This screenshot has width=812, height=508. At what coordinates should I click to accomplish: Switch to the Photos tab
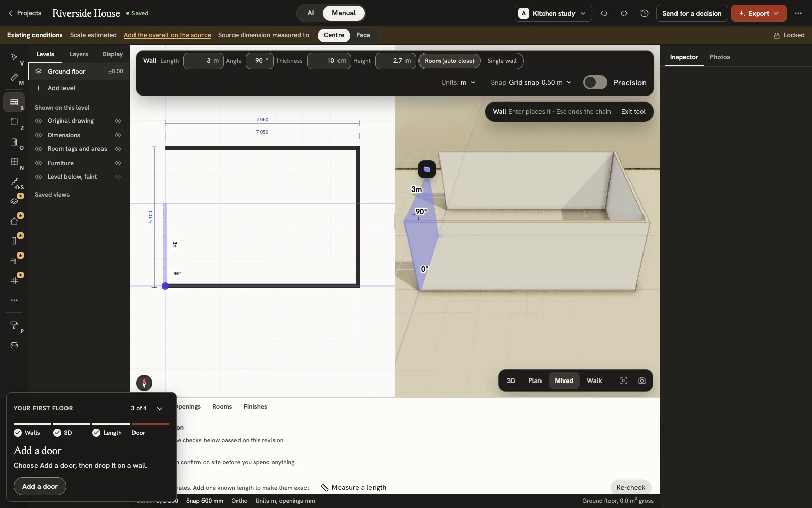[720, 57]
